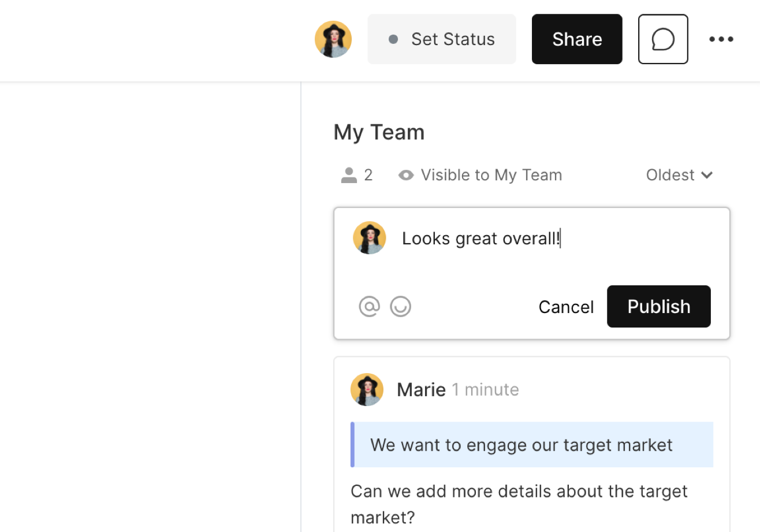
Task: Click the Visible to My Team label
Action: tap(491, 175)
